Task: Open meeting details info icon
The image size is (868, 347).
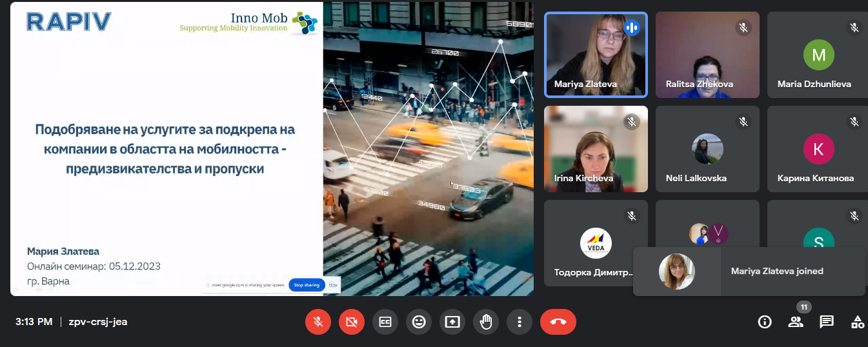Action: [765, 322]
